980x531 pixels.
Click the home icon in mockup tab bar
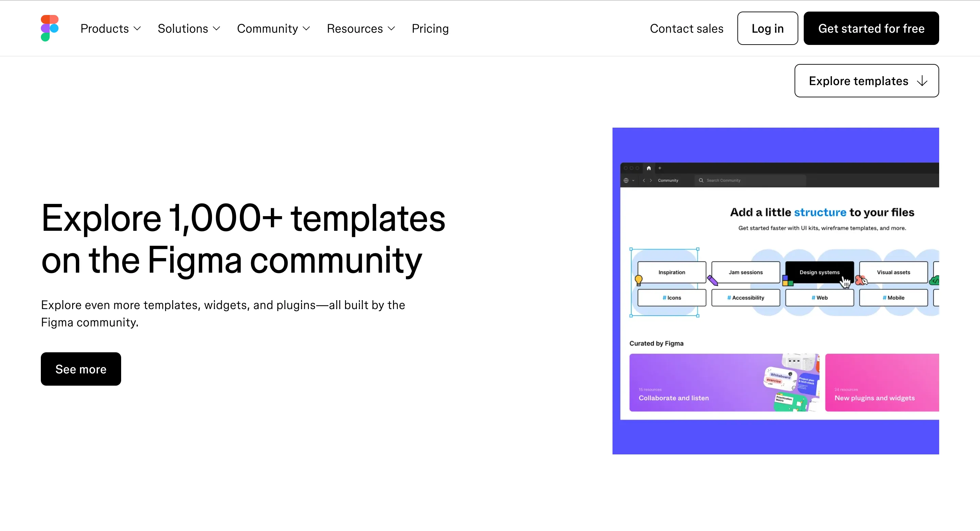click(x=649, y=168)
